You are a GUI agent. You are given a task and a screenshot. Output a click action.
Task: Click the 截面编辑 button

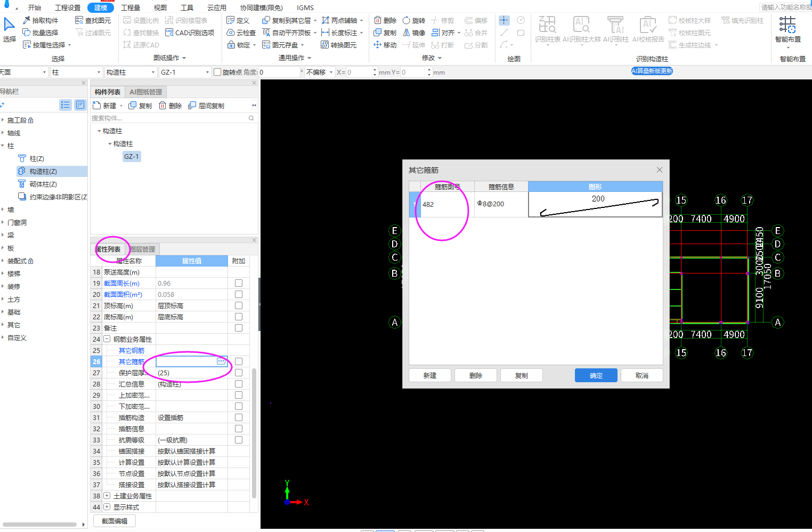pos(114,521)
